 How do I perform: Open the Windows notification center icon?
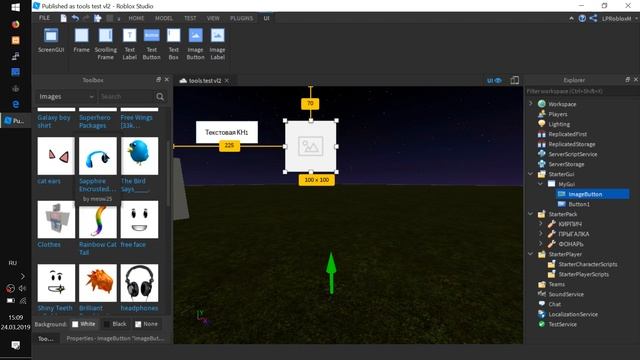point(16,345)
